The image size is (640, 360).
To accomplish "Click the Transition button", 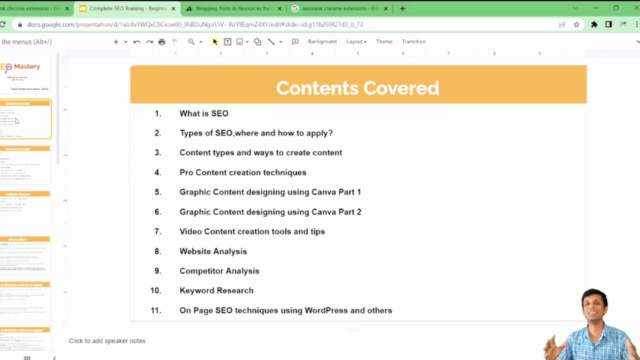I will click(413, 42).
